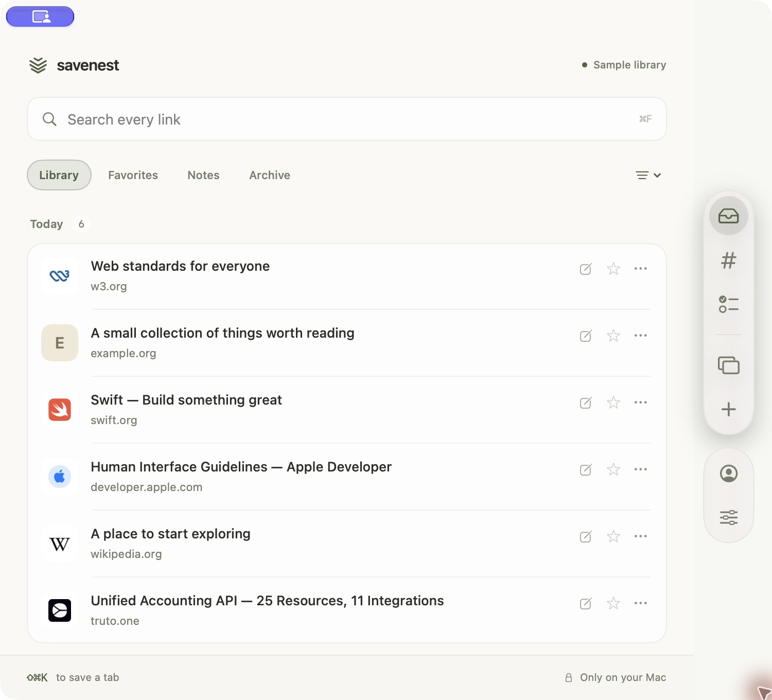The height and width of the screenshot is (700, 772).
Task: Click the truto.one domain text
Action: coord(115,621)
